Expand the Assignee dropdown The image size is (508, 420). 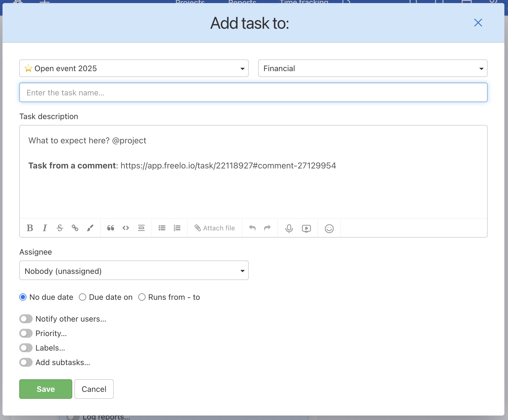tap(134, 271)
